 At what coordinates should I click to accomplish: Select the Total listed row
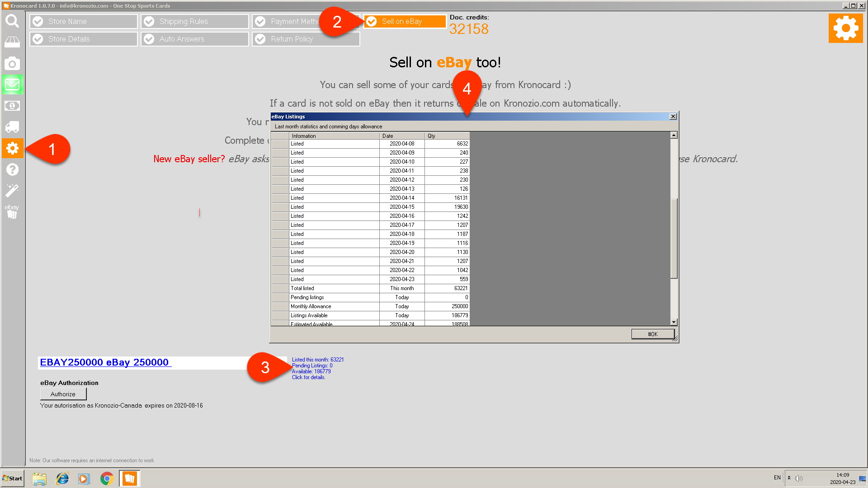click(370, 288)
